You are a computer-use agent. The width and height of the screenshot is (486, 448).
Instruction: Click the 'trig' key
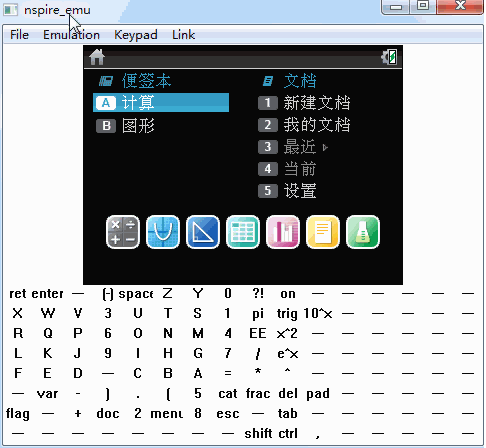coord(287,314)
